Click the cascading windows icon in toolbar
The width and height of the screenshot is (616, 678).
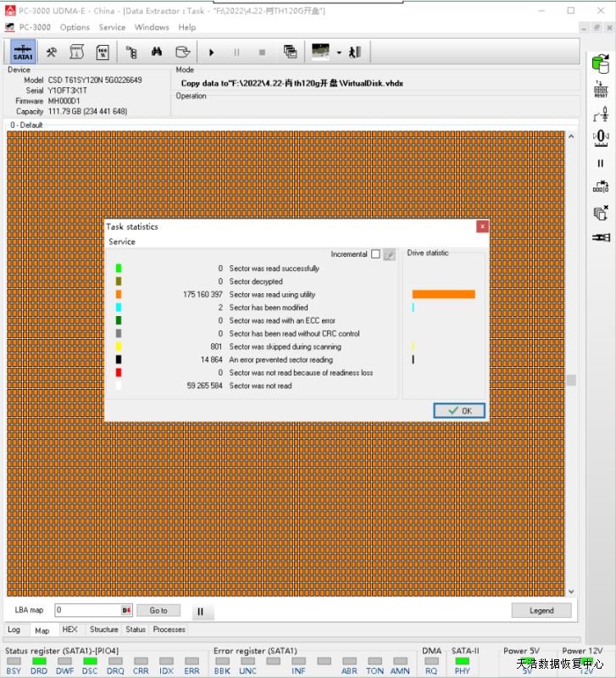[x=290, y=52]
